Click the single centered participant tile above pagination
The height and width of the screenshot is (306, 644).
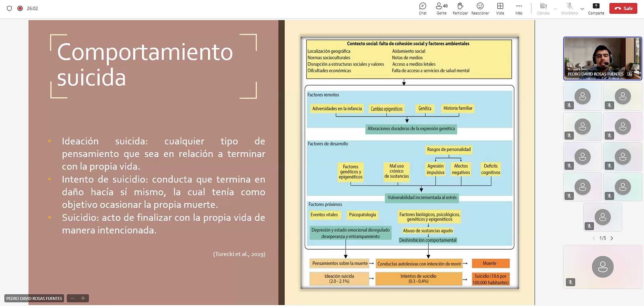603,217
